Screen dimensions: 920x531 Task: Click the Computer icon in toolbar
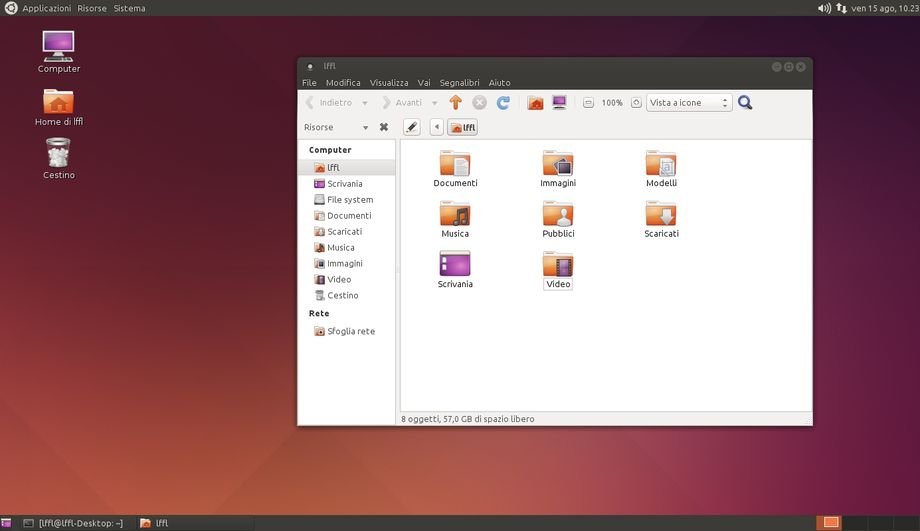(x=559, y=103)
